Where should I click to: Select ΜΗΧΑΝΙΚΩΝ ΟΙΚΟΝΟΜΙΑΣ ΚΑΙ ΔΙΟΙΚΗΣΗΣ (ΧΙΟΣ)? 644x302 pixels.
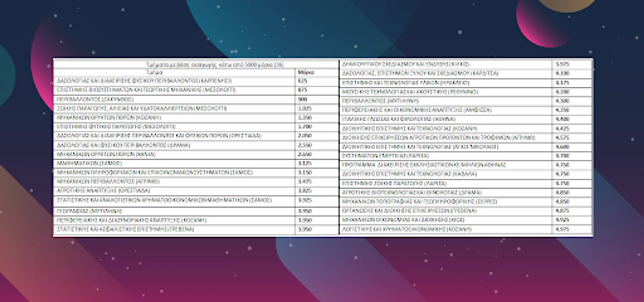404,220
